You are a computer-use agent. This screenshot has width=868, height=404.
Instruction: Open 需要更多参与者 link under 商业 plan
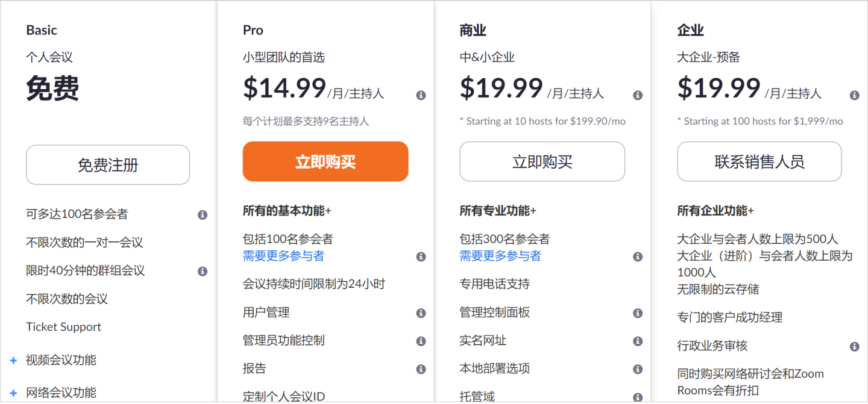(x=500, y=256)
